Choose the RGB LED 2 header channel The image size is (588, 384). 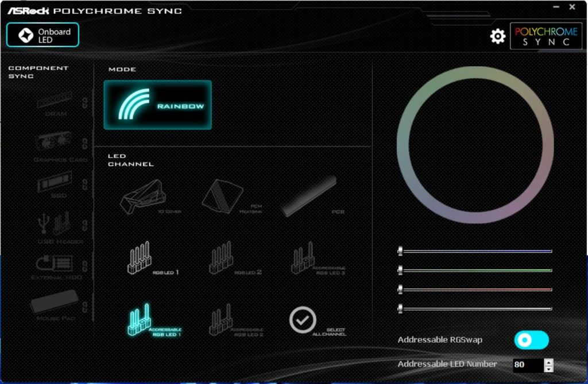pyautogui.click(x=234, y=258)
